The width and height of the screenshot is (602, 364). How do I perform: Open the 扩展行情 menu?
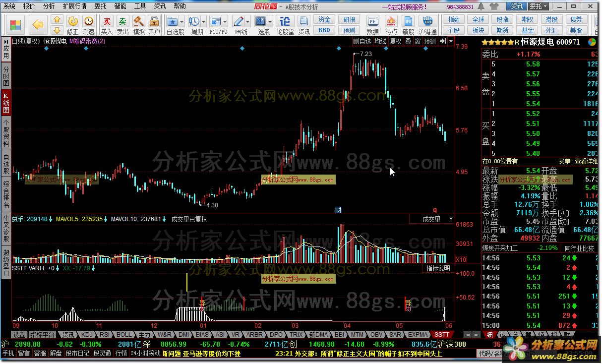point(74,6)
